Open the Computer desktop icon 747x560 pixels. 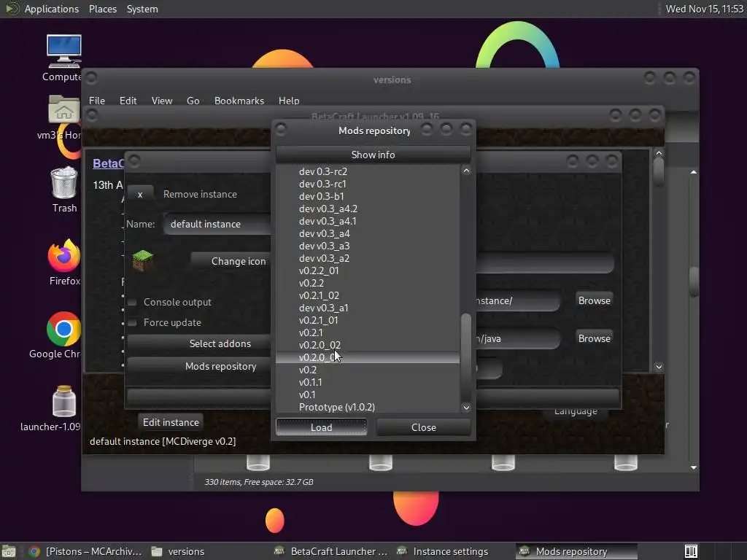[64, 52]
